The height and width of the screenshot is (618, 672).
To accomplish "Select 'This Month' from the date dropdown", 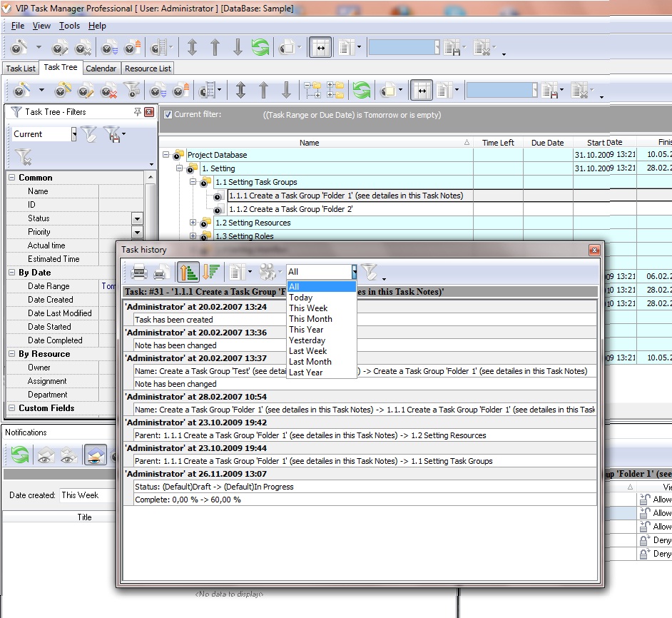I will pos(310,319).
